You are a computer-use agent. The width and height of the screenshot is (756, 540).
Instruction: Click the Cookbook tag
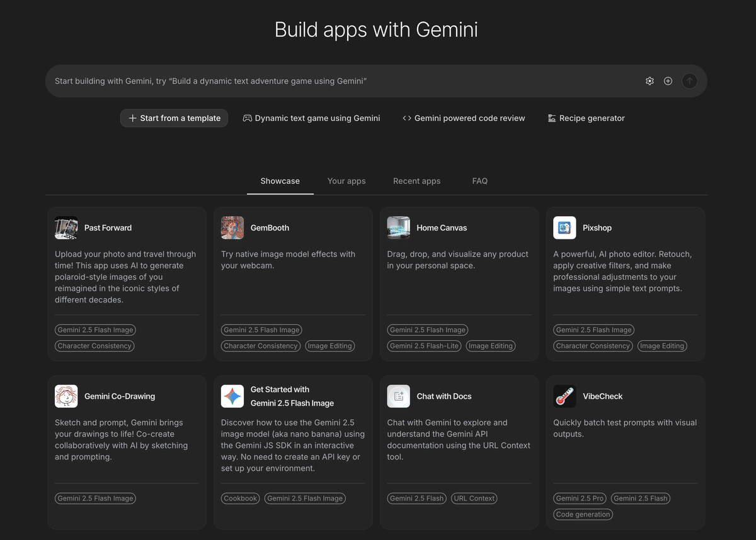(240, 498)
